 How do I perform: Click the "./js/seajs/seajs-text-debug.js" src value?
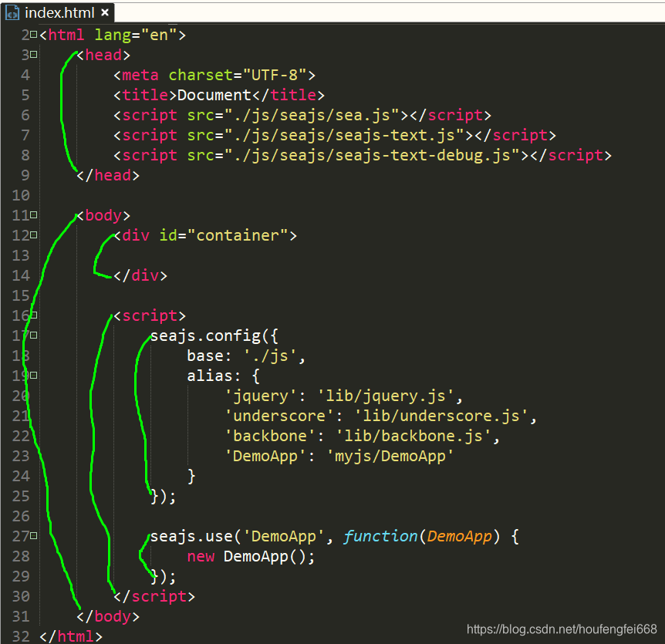(373, 155)
